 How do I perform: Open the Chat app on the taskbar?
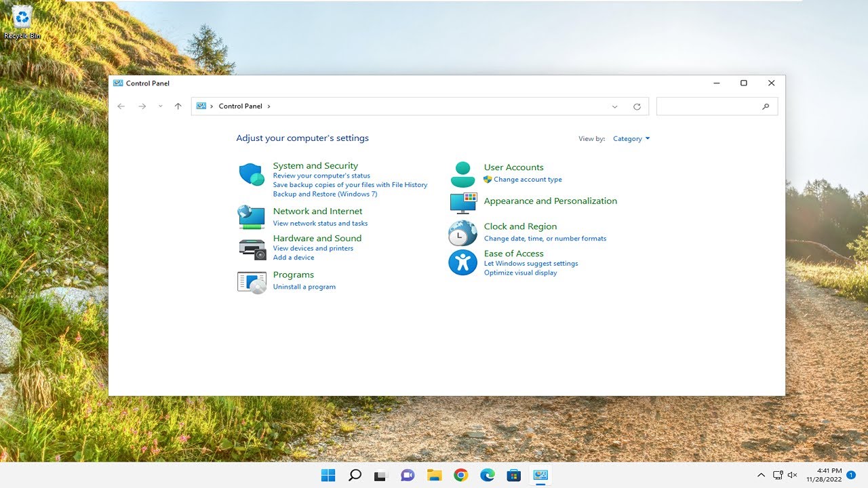pyautogui.click(x=408, y=475)
